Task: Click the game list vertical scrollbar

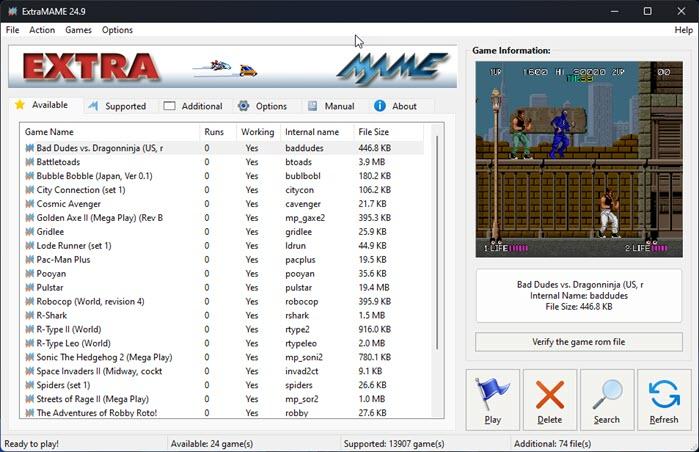Action: 437,243
